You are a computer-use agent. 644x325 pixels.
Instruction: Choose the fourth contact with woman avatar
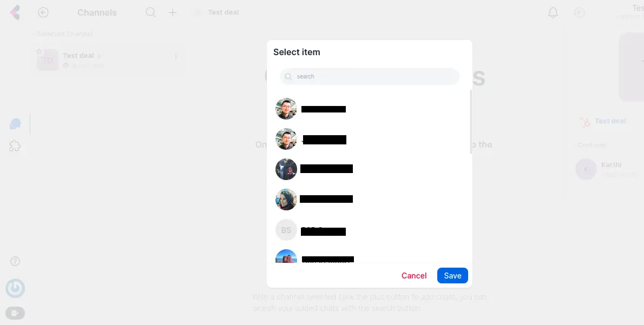click(286, 200)
